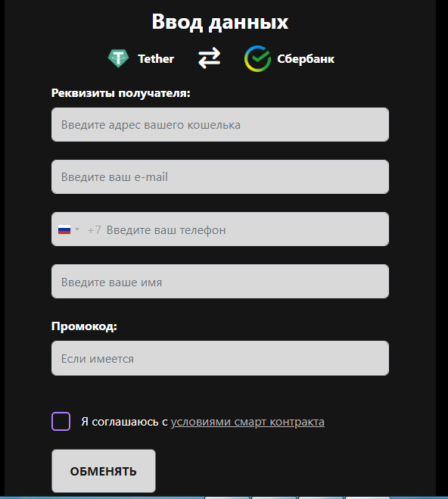Screen dimensions: 448x499
Task: Focus the promo code 'Если имеется' field
Action: pos(220,358)
